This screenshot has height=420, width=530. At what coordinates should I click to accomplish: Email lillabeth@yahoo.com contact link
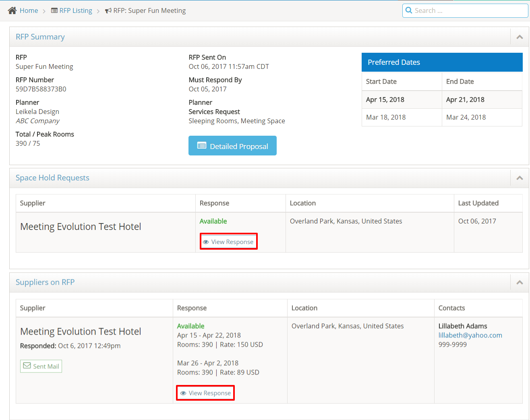click(x=470, y=335)
